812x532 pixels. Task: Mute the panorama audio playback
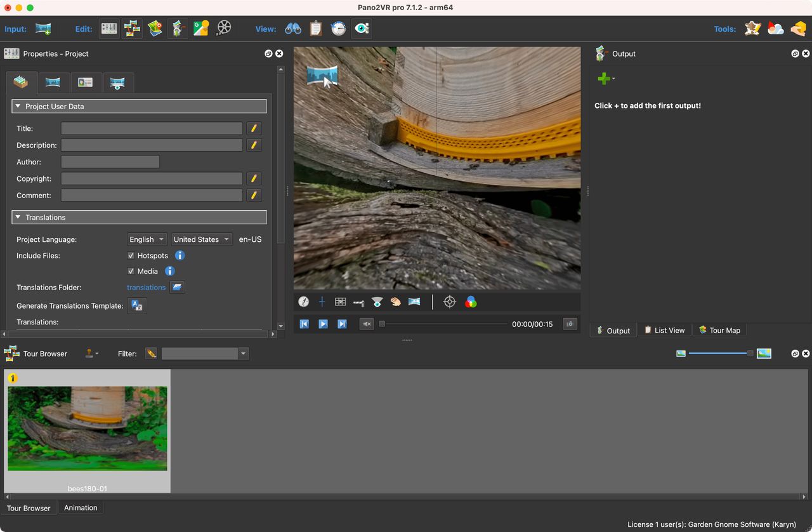366,324
